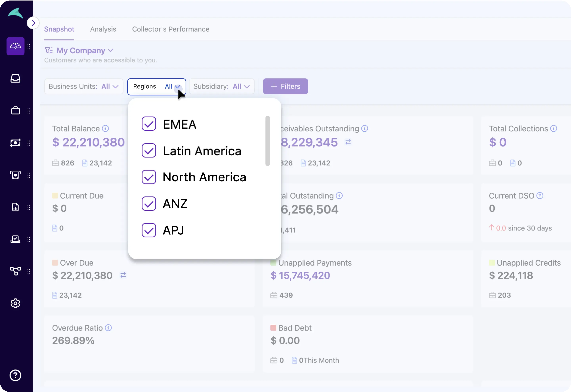Open the reports document chart icon

coord(15,207)
